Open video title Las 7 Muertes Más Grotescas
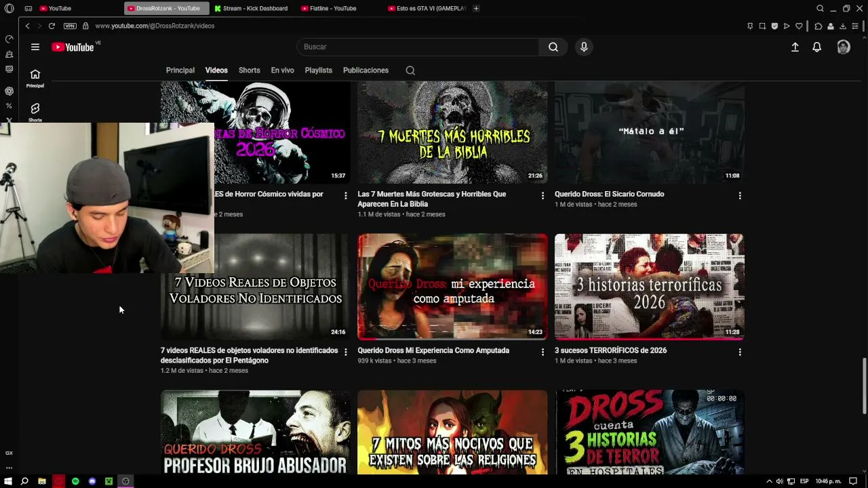Viewport: 868px width, 488px height. (432, 199)
